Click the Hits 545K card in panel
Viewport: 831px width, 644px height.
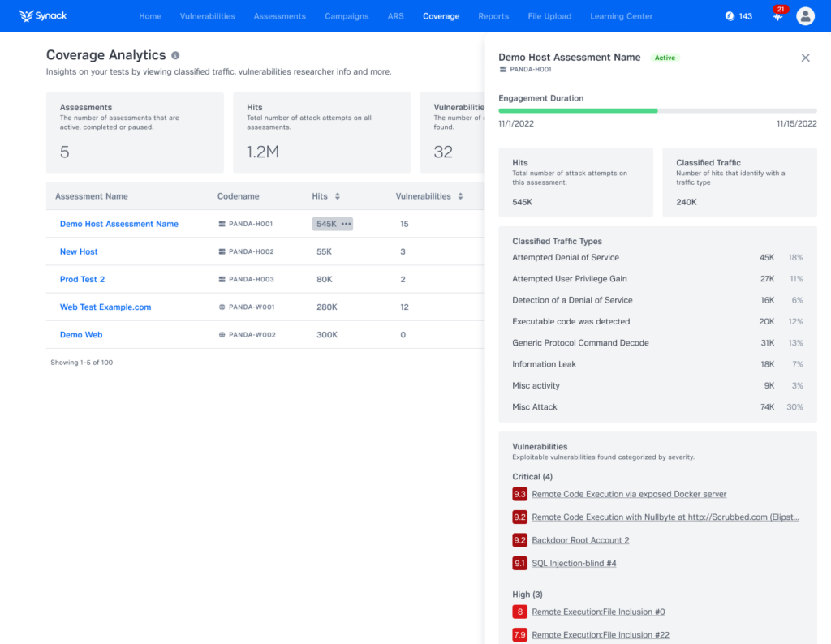click(575, 182)
